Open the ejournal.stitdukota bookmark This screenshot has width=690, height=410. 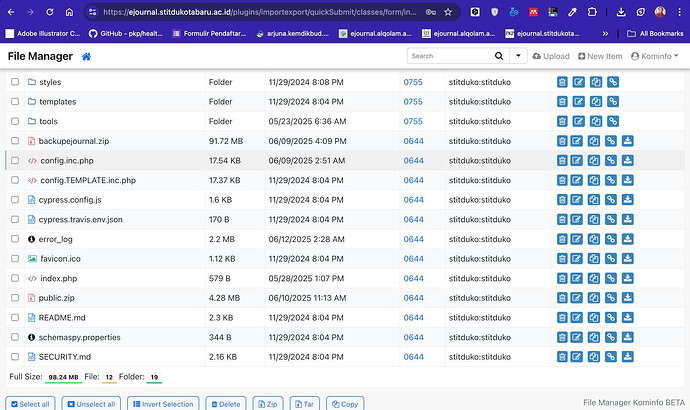click(x=542, y=33)
